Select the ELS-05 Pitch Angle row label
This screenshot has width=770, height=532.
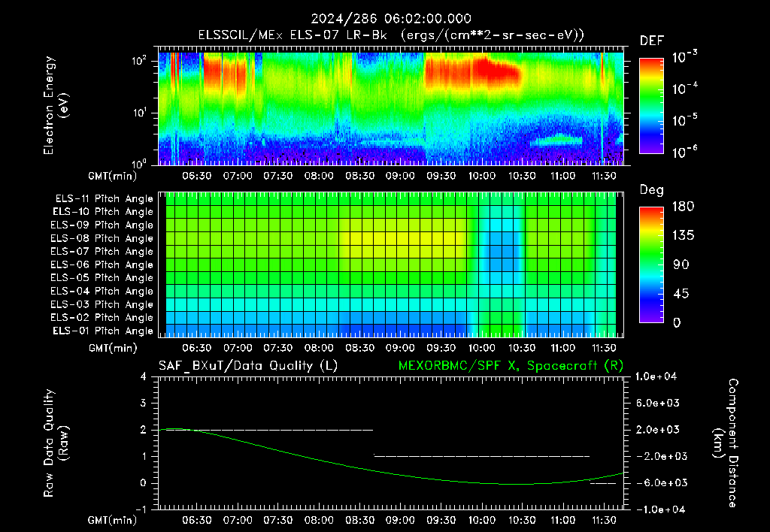pos(102,278)
